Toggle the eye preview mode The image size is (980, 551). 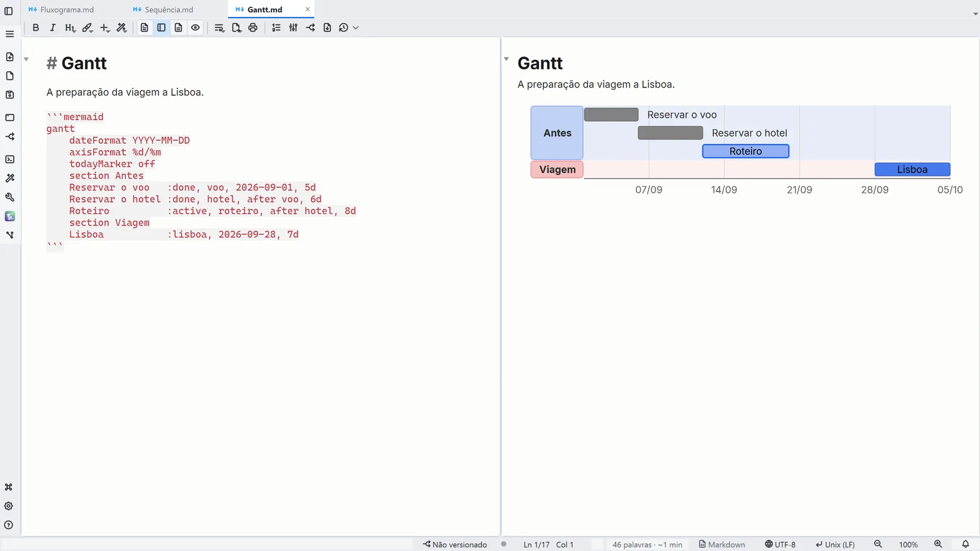click(195, 28)
